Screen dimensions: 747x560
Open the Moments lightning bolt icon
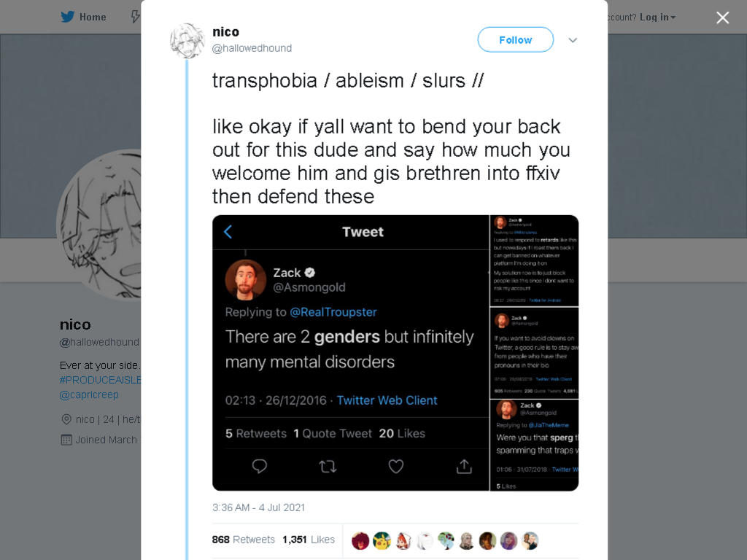tap(136, 17)
